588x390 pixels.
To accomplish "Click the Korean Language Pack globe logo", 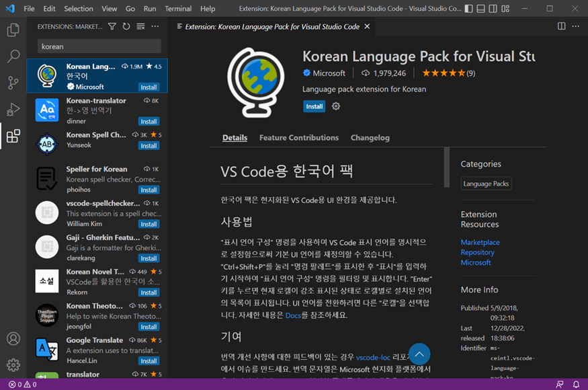I will point(256,82).
